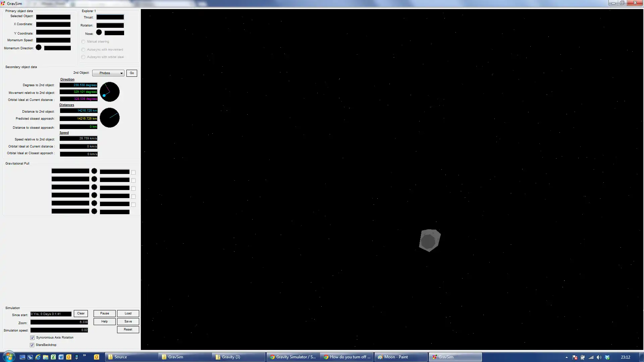Click the Help button
The height and width of the screenshot is (362, 644).
click(104, 321)
